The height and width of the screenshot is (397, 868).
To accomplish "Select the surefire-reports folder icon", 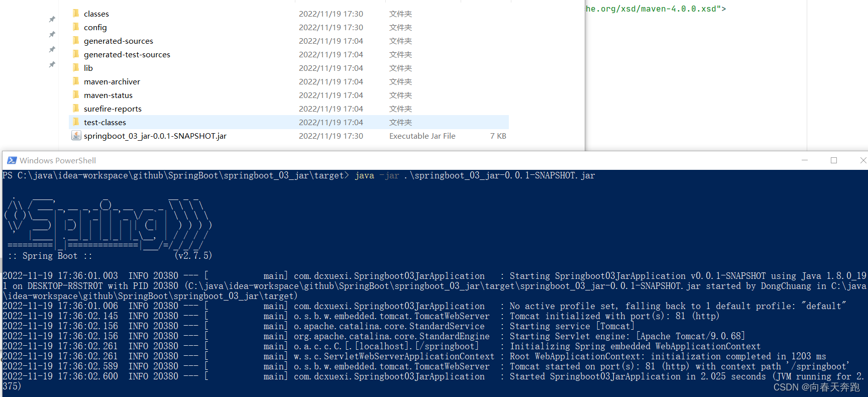I will tap(76, 108).
